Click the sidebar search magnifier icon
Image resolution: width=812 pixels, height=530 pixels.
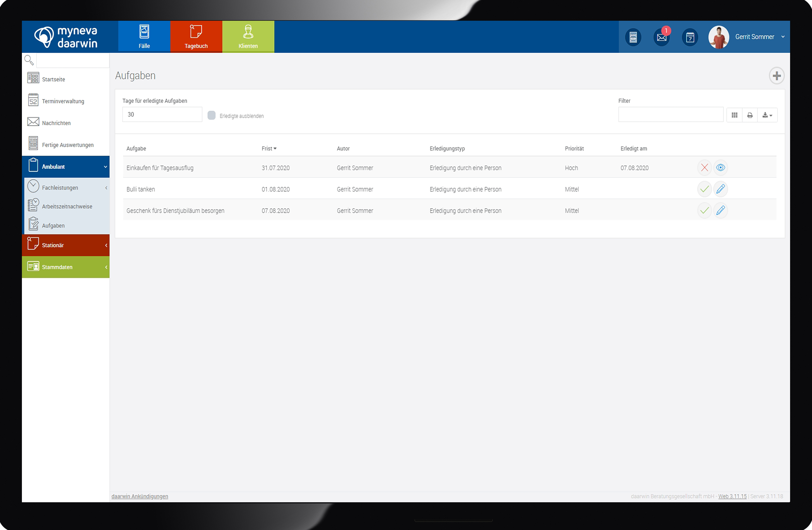pyautogui.click(x=29, y=60)
